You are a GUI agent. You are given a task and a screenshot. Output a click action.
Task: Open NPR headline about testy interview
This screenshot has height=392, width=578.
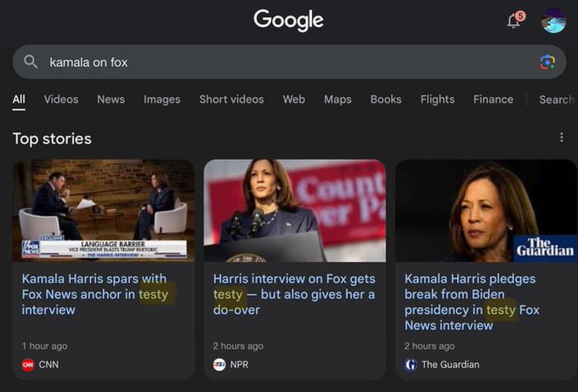tap(294, 294)
